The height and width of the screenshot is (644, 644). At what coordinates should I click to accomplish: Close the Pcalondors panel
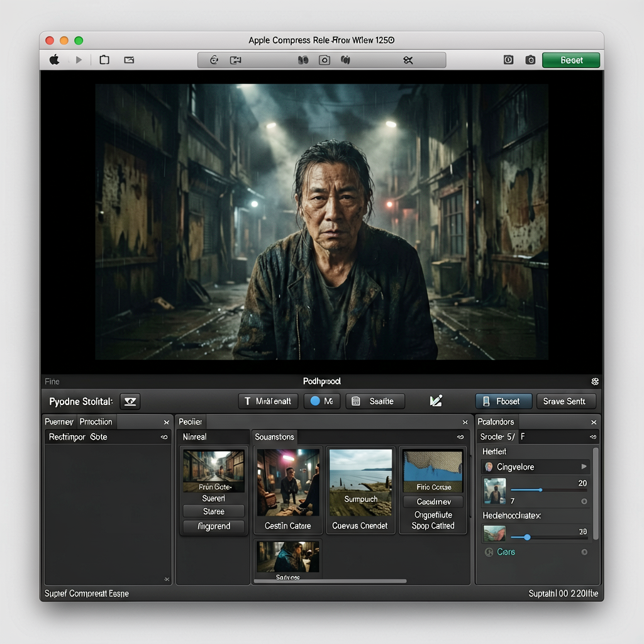click(594, 422)
